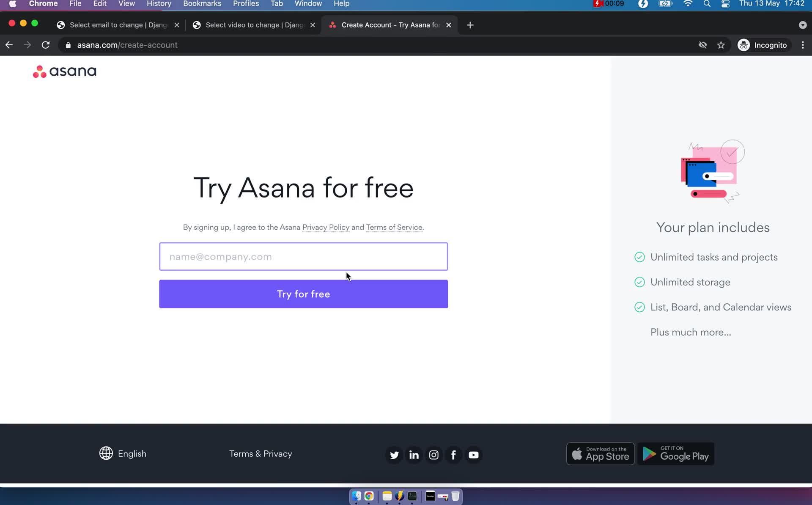Open the View menu

(x=126, y=4)
